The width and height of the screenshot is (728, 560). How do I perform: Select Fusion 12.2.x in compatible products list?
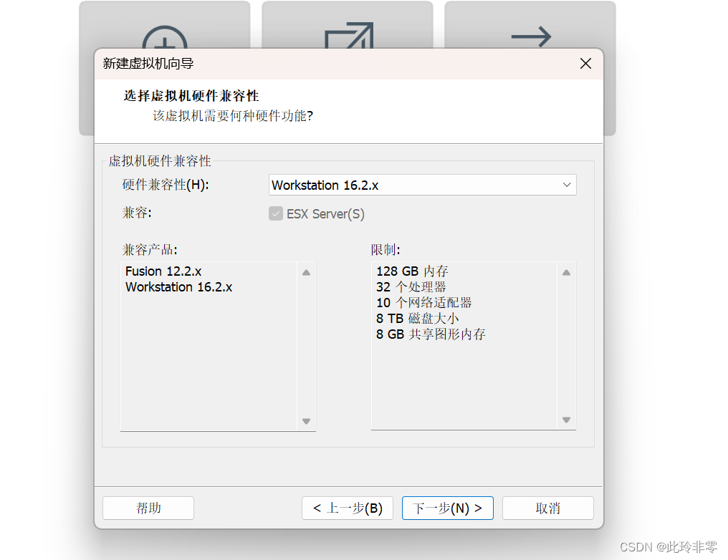click(163, 271)
